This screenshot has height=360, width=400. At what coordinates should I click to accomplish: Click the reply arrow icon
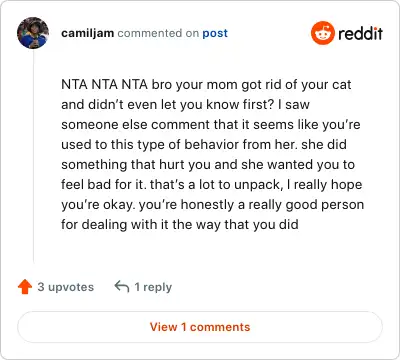coord(122,286)
